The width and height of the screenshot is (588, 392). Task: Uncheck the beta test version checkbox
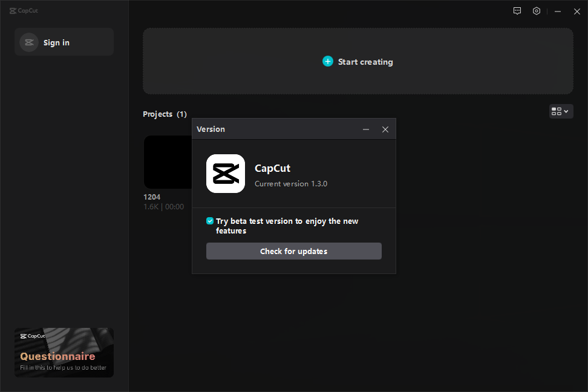[210, 221]
